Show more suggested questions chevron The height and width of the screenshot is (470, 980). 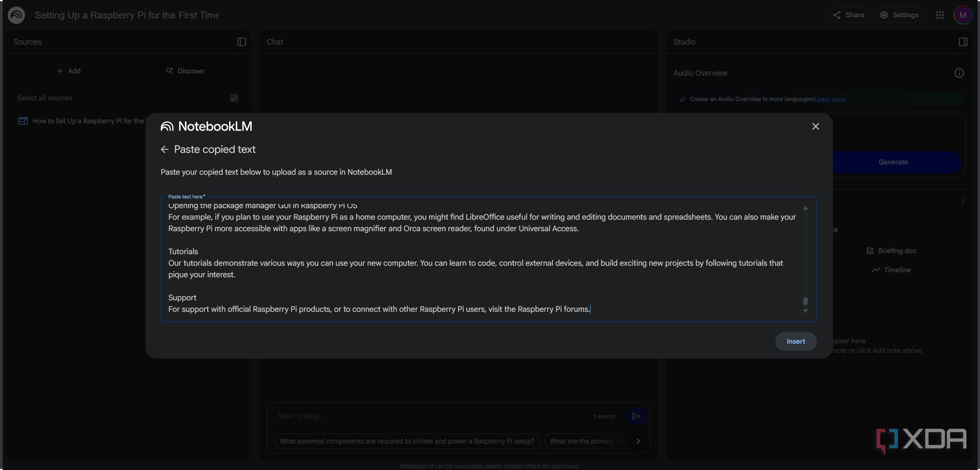tap(638, 441)
